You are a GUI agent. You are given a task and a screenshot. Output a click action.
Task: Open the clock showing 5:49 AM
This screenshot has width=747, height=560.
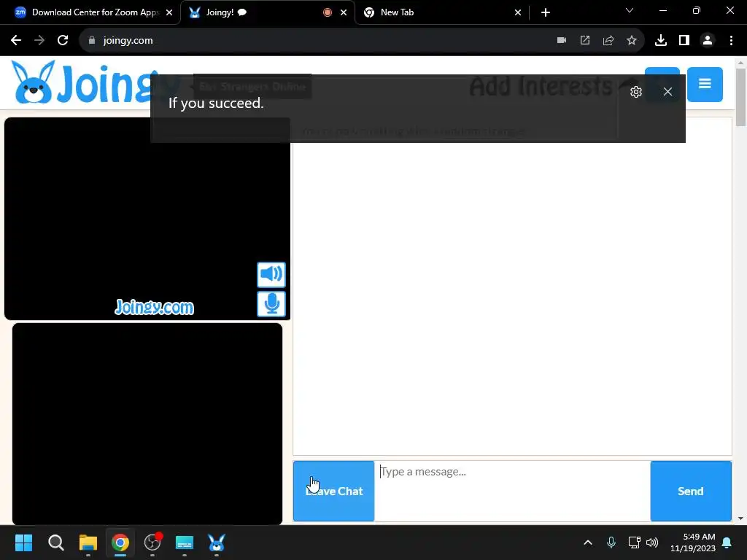pyautogui.click(x=693, y=542)
